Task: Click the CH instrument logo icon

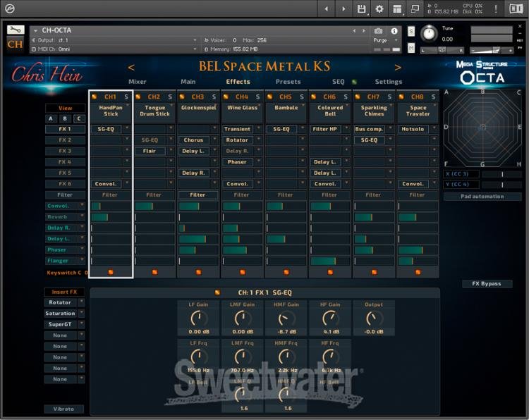Action: tap(16, 44)
